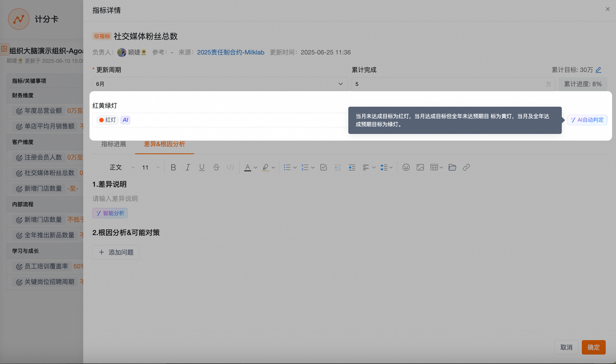Click the numbered list icon
This screenshot has width=616, height=364.
305,167
